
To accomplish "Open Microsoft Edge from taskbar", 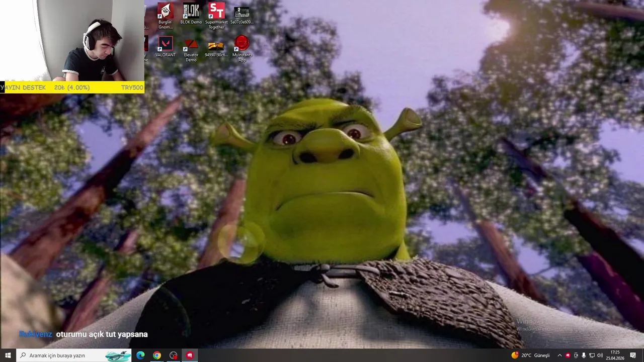I will click(140, 355).
